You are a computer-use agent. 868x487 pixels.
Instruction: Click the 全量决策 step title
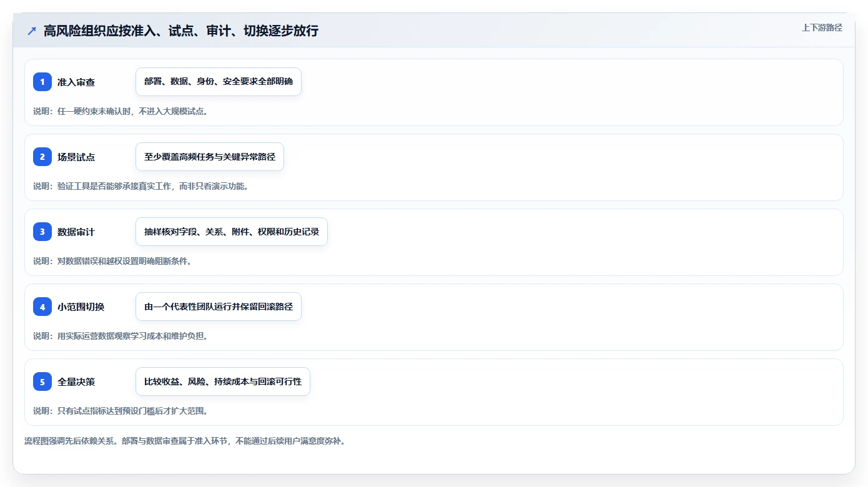[76, 381]
